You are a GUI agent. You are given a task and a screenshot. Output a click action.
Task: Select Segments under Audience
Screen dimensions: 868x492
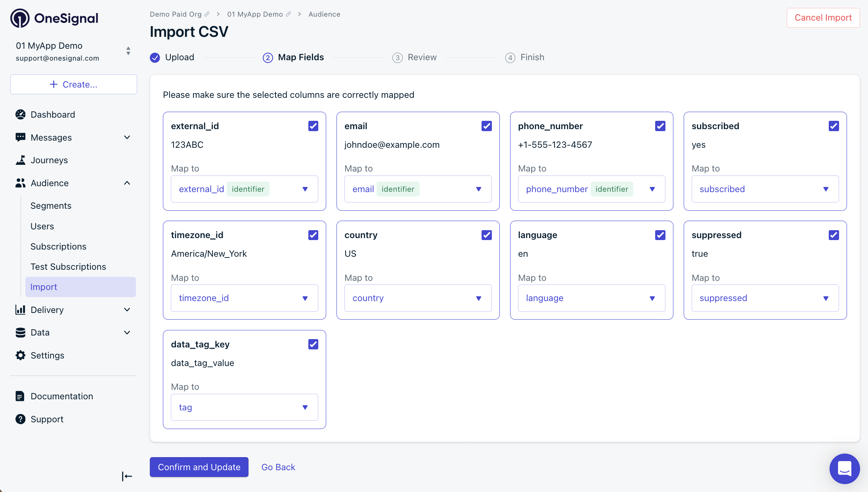click(x=51, y=206)
